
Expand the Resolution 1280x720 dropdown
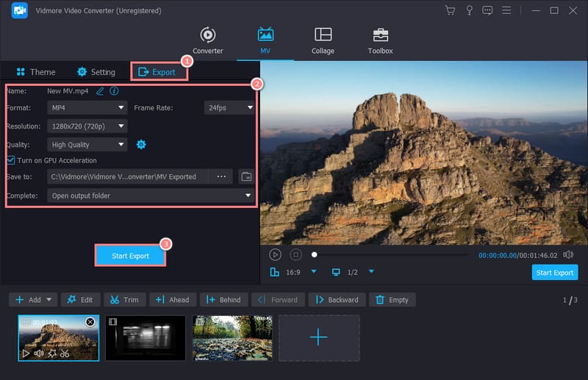click(87, 126)
